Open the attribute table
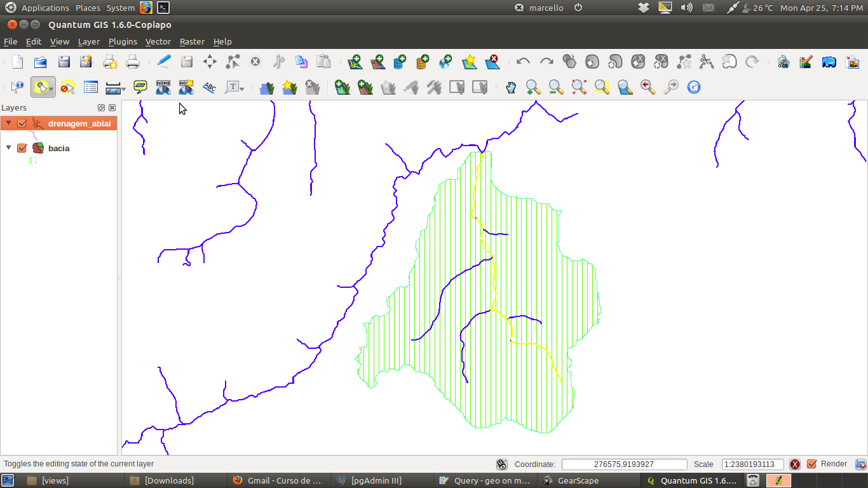 (x=91, y=87)
